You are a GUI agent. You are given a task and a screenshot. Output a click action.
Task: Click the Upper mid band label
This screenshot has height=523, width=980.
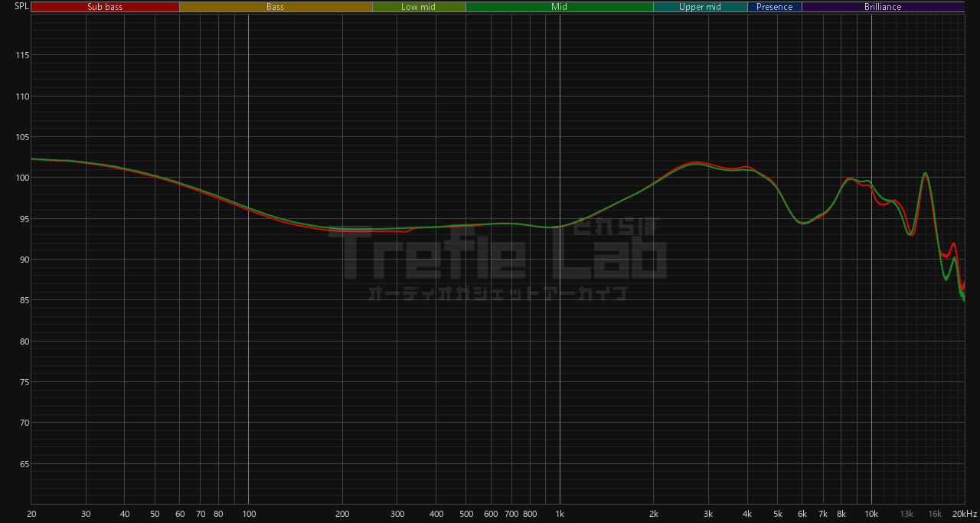(x=700, y=7)
